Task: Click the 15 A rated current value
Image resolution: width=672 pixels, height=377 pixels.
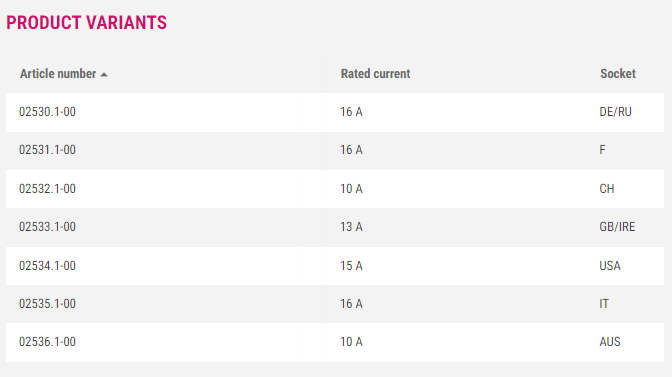Action: (x=351, y=266)
